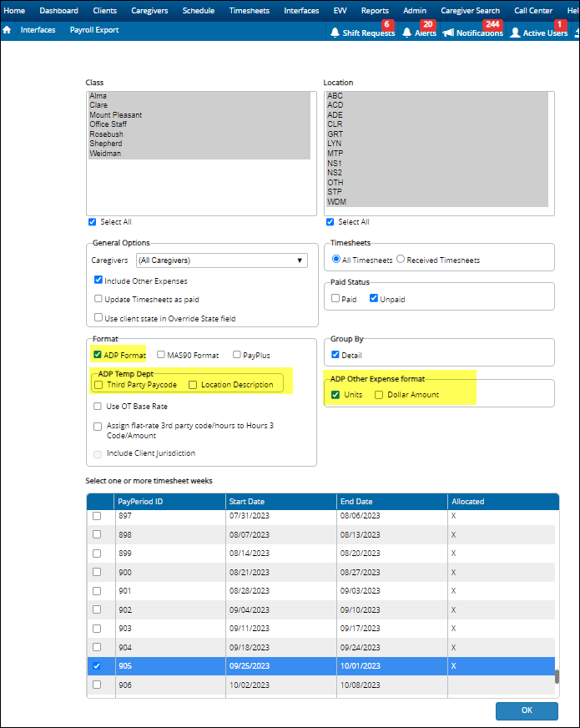Open the Reports menu

point(375,10)
